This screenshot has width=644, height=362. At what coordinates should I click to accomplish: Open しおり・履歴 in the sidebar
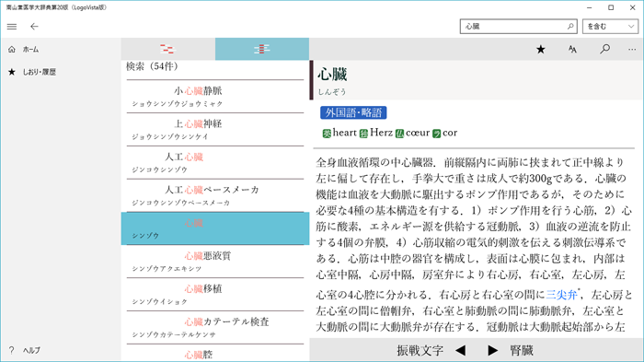(39, 72)
